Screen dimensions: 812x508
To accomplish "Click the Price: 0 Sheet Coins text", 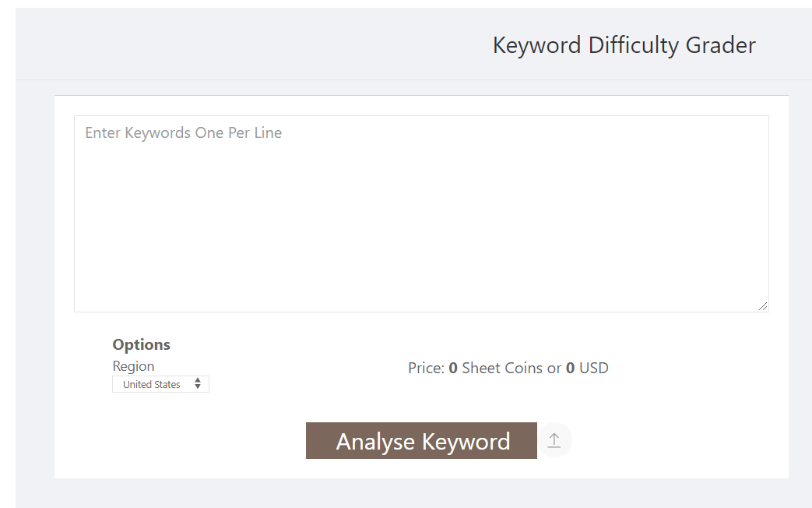I will tap(508, 367).
